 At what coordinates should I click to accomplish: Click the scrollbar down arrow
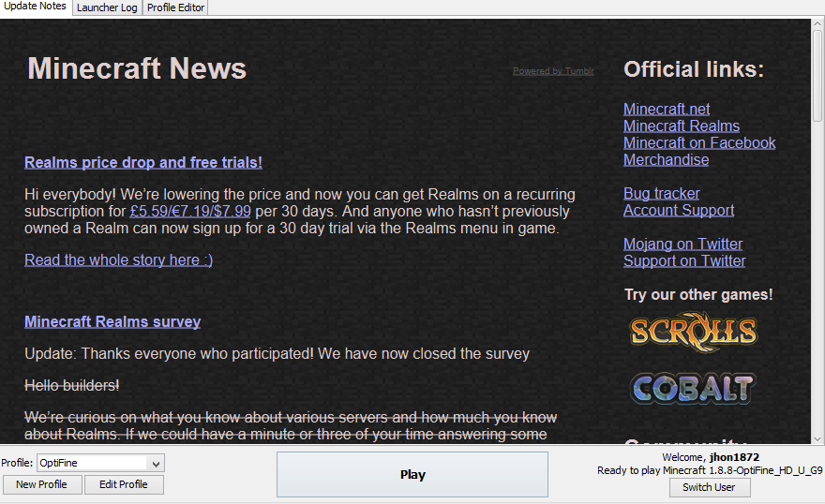(817, 438)
